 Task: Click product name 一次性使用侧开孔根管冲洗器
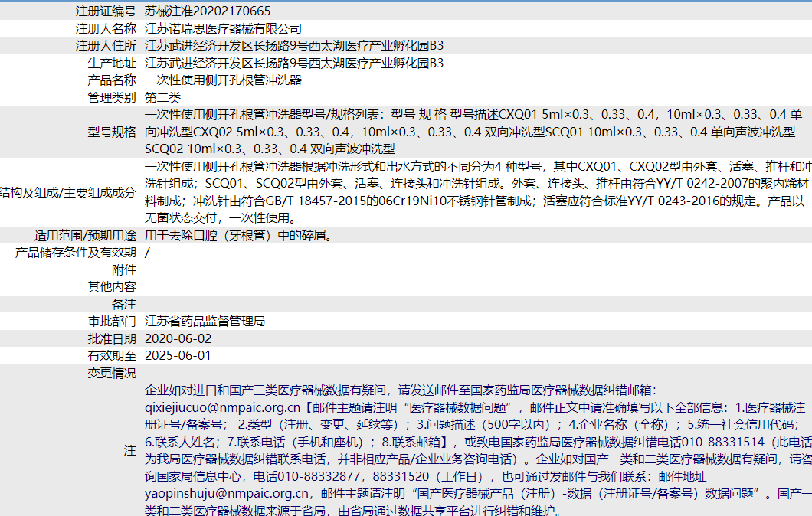pos(223,80)
